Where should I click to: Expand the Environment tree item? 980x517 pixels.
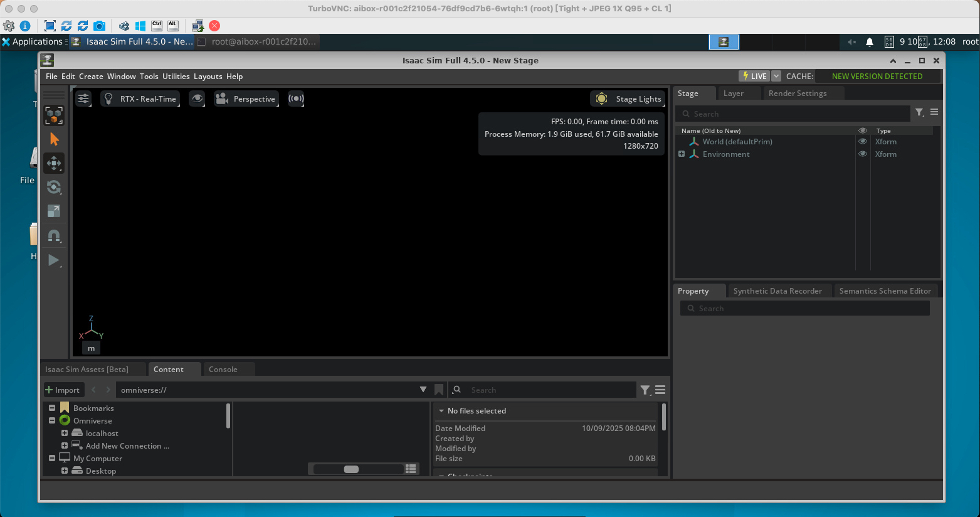coord(682,154)
